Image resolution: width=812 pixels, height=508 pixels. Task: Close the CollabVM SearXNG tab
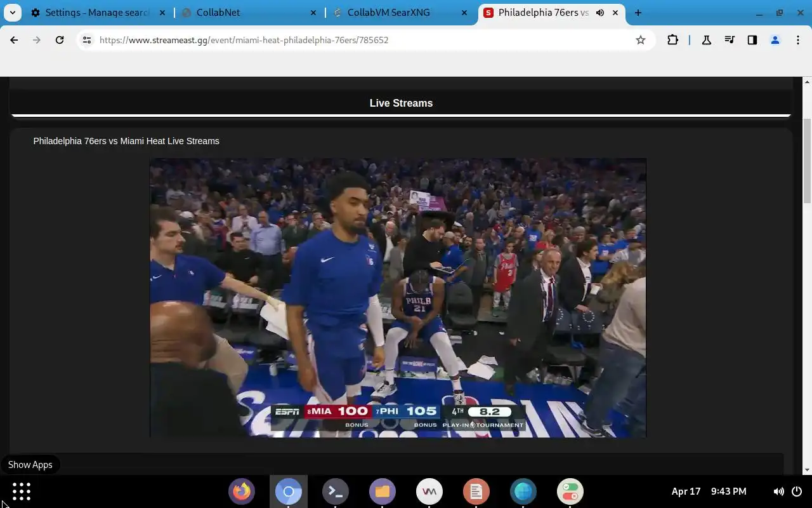[464, 13]
